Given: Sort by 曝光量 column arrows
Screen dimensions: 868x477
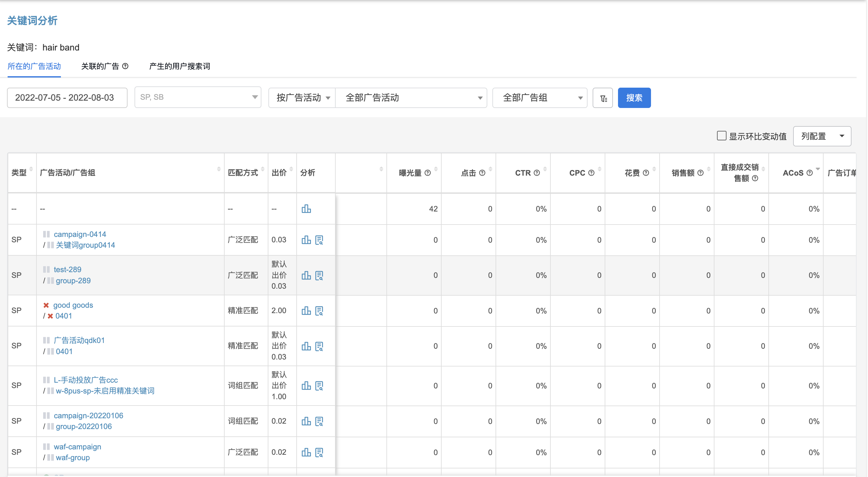Looking at the screenshot, I should pyautogui.click(x=436, y=169).
